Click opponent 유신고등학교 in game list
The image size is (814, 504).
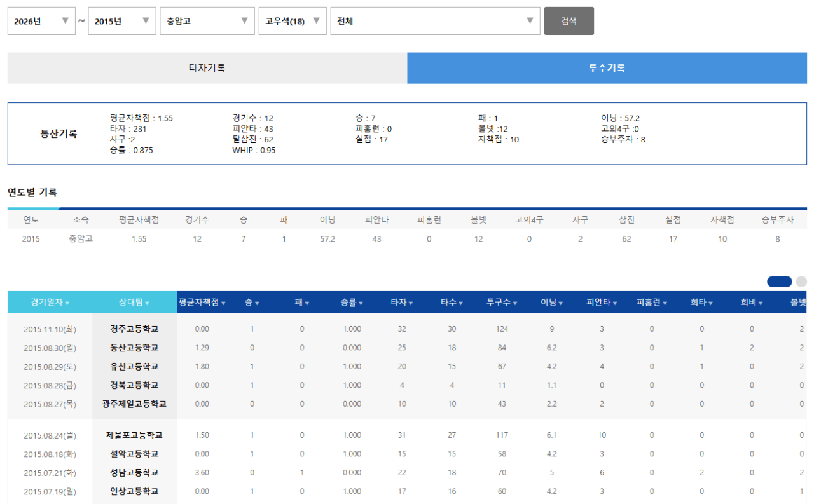(x=134, y=367)
